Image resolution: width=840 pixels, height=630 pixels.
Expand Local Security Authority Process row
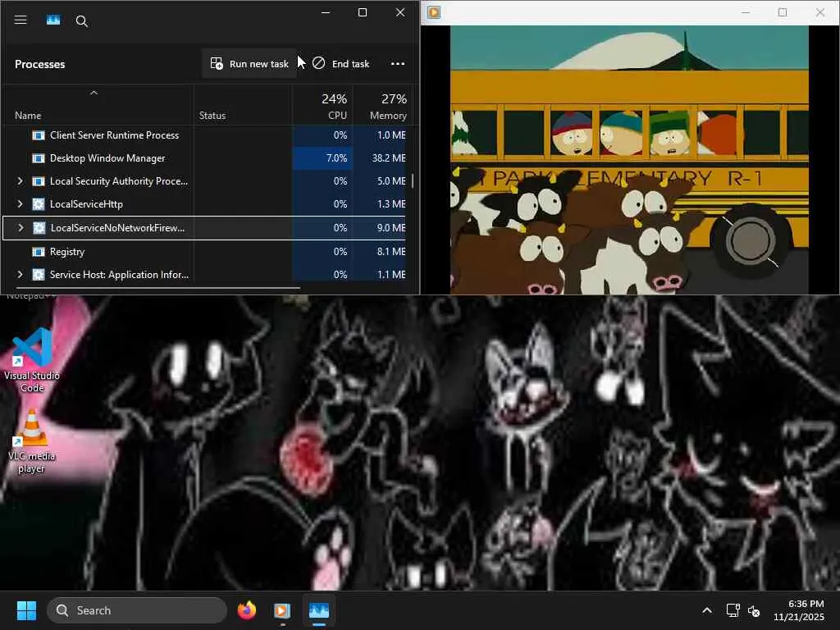20,181
